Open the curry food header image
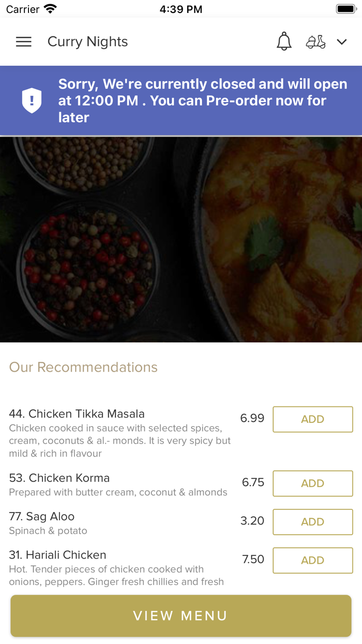 coord(181,239)
